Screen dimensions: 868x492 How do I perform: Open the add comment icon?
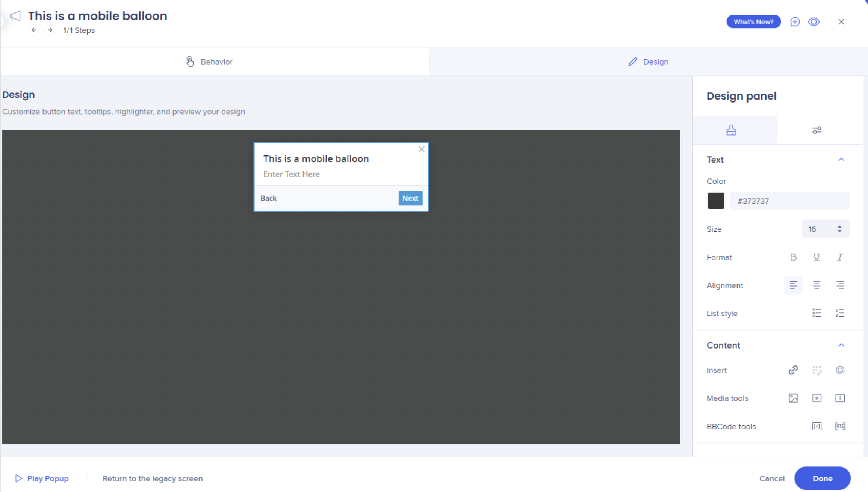[795, 22]
